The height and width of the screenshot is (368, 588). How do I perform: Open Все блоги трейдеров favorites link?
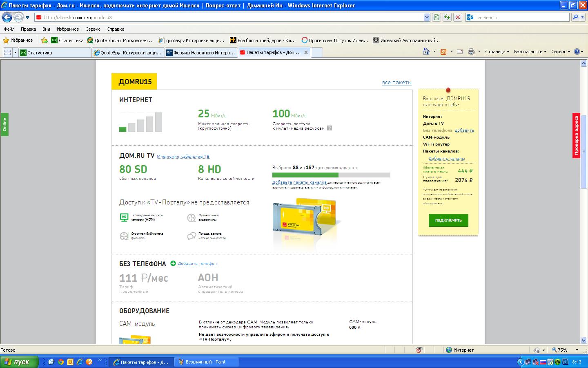click(263, 40)
